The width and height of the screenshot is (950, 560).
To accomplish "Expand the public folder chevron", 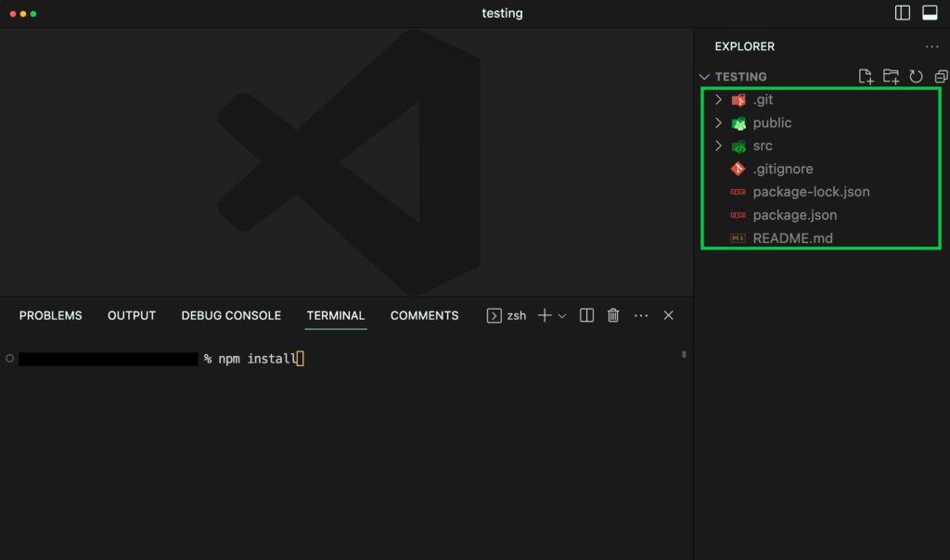I will (x=719, y=123).
